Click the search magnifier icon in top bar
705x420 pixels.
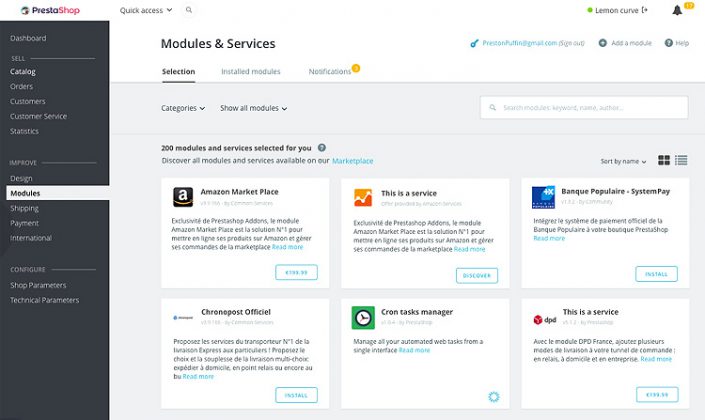(189, 10)
